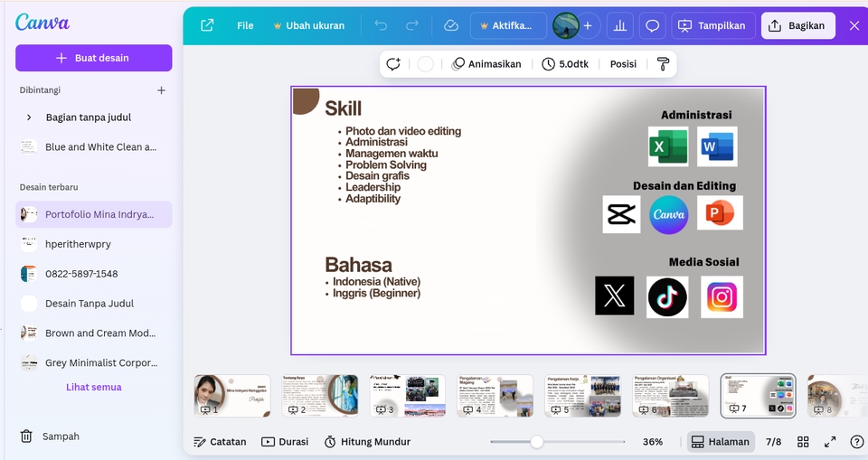Adjust the zoom slider handle
Image resolution: width=868 pixels, height=460 pixels.
pos(536,442)
